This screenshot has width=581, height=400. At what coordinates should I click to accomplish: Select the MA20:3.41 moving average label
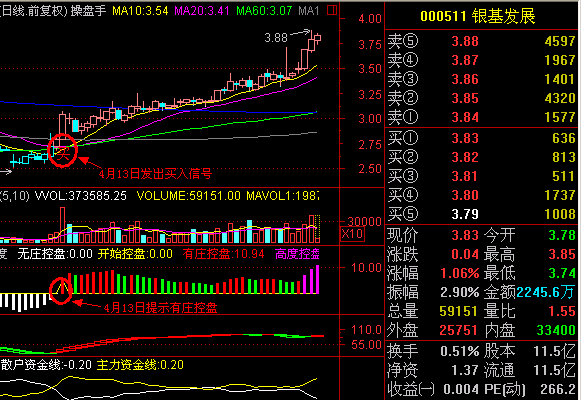202,10
